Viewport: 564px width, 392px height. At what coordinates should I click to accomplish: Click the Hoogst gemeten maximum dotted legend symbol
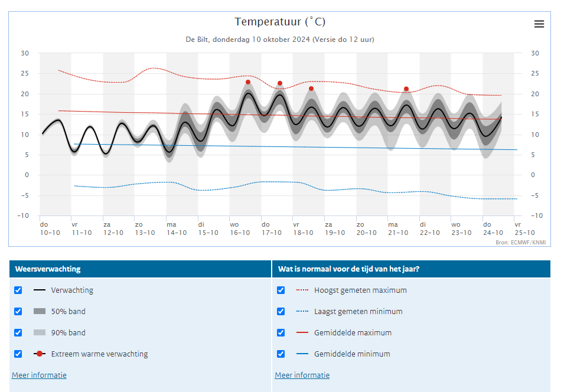[x=302, y=290]
